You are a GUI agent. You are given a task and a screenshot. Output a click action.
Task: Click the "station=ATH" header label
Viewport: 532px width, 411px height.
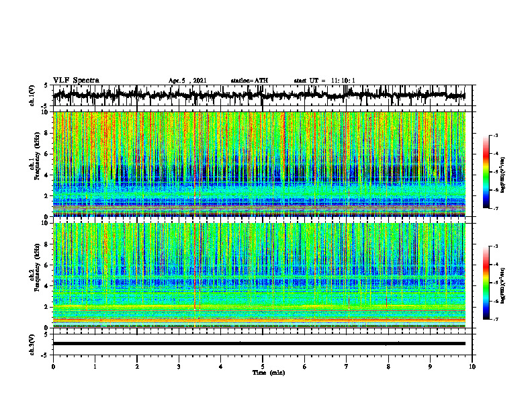(x=249, y=81)
